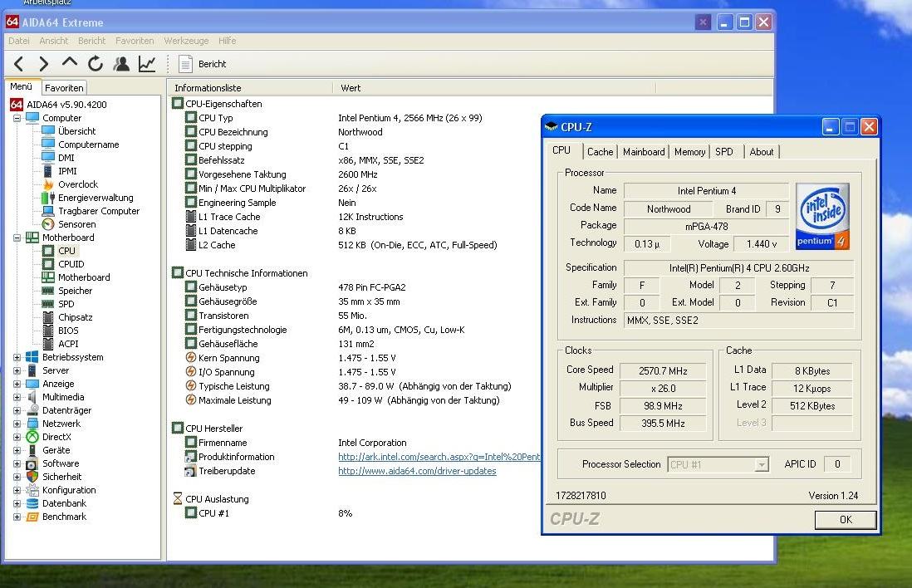Expand the Betriebssystem tree node
This screenshot has height=588, width=912.
17,357
